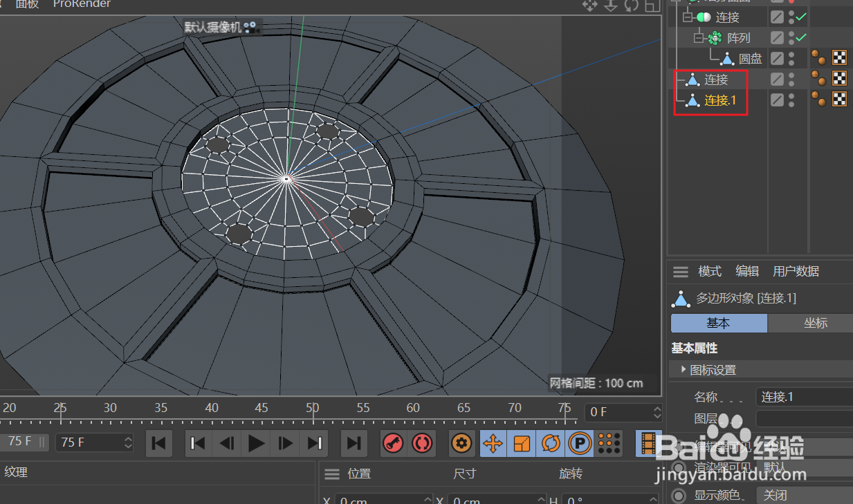Open the timeline filmstrip icon
Screen dimensions: 853x504
(648, 444)
